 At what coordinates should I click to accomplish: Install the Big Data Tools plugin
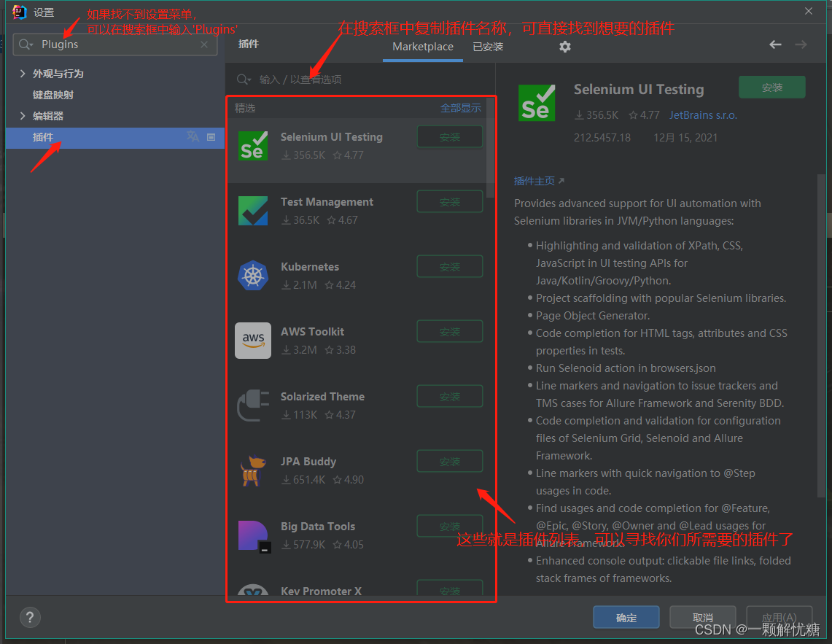[450, 526]
